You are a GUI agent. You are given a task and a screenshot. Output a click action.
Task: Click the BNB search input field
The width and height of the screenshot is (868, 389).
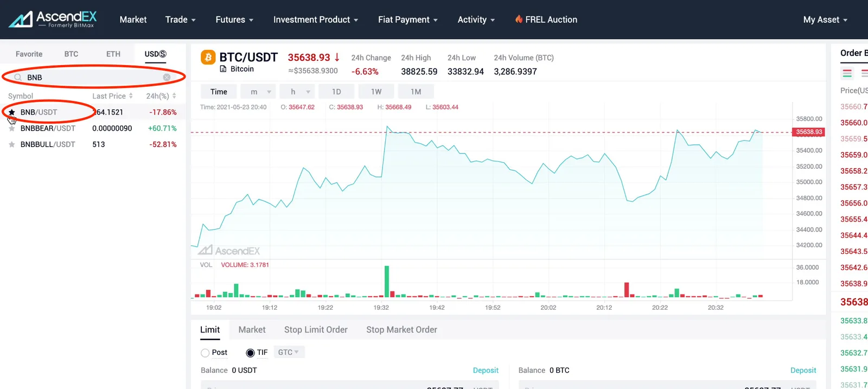coord(92,78)
